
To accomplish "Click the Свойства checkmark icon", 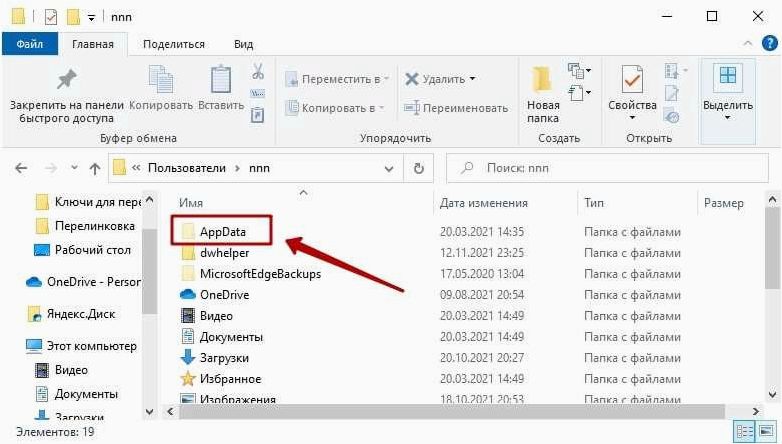I will (x=632, y=80).
